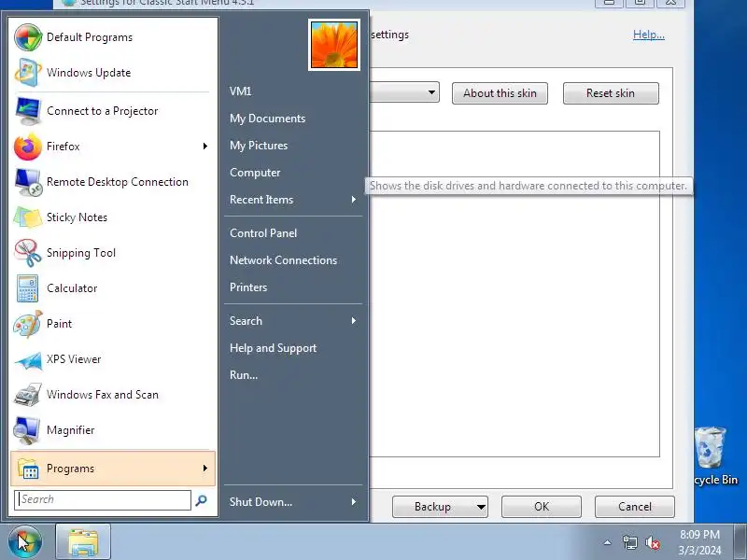The image size is (747, 560).
Task: Open Default Programs icon in start menu
Action: point(28,37)
